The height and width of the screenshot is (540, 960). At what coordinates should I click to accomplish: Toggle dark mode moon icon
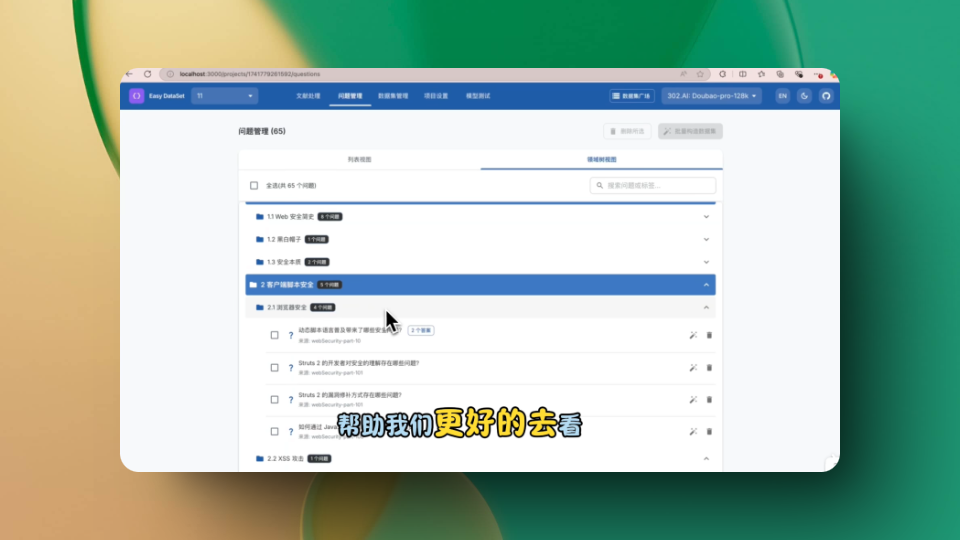point(805,96)
